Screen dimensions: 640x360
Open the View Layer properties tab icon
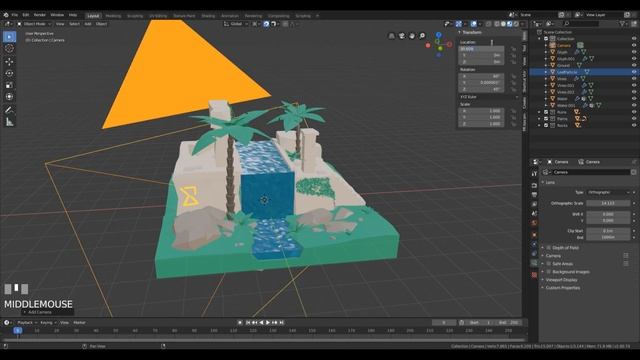pos(534,204)
